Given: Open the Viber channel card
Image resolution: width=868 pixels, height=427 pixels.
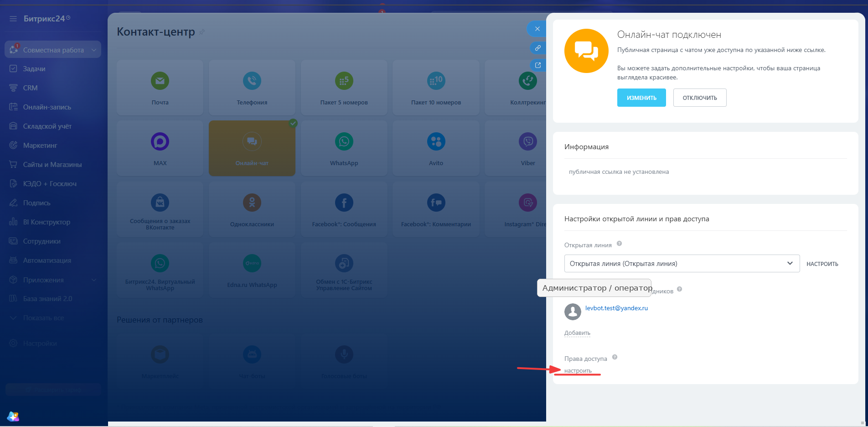Looking at the screenshot, I should click(x=516, y=148).
